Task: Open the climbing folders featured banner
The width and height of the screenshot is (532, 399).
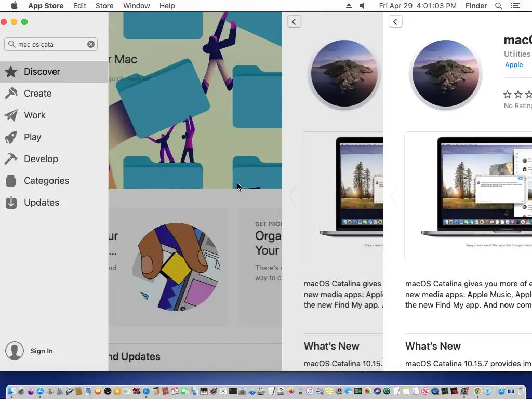Action: coord(195,100)
